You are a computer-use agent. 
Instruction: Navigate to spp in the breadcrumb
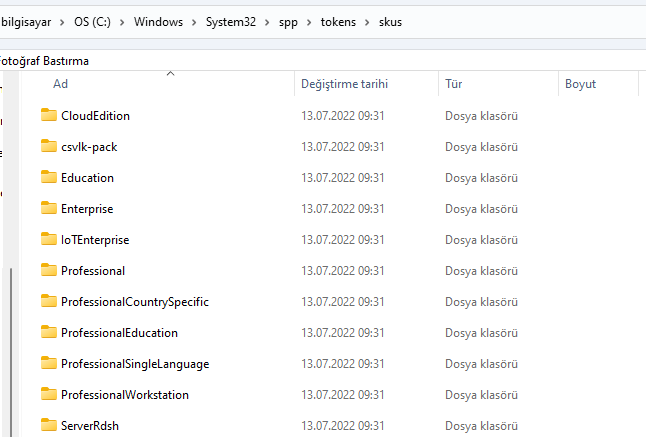click(288, 23)
